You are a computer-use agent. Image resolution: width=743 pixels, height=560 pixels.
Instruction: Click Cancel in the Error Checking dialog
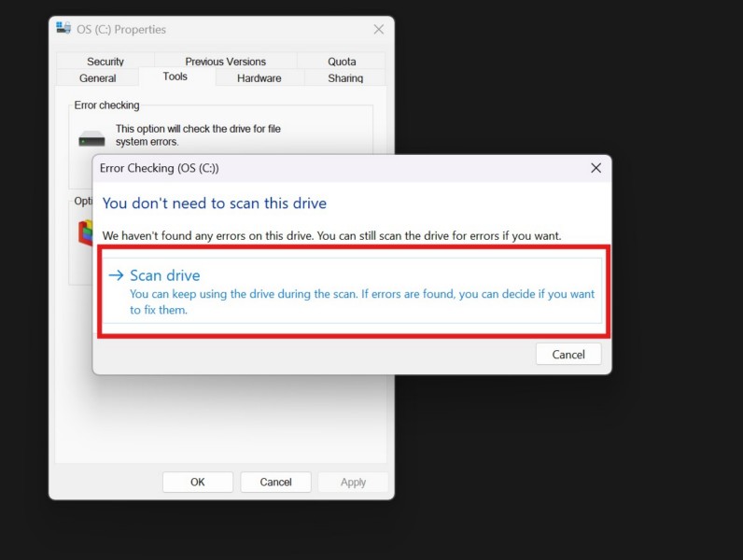point(568,355)
